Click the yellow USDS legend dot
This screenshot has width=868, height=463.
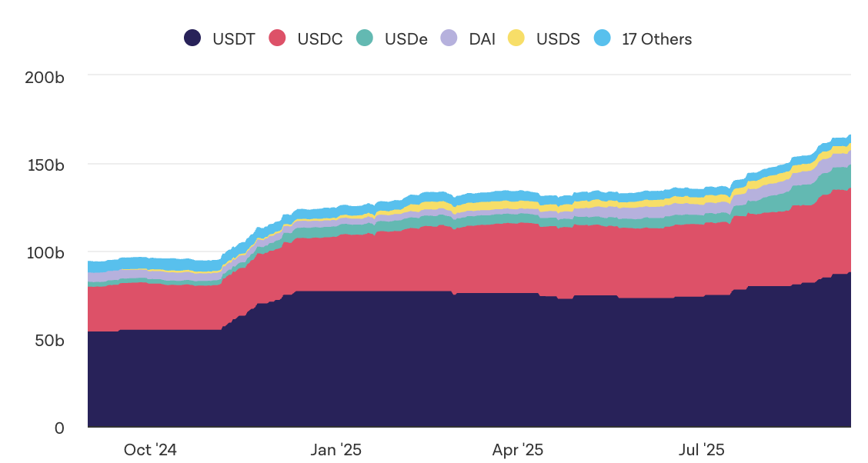pyautogui.click(x=516, y=38)
